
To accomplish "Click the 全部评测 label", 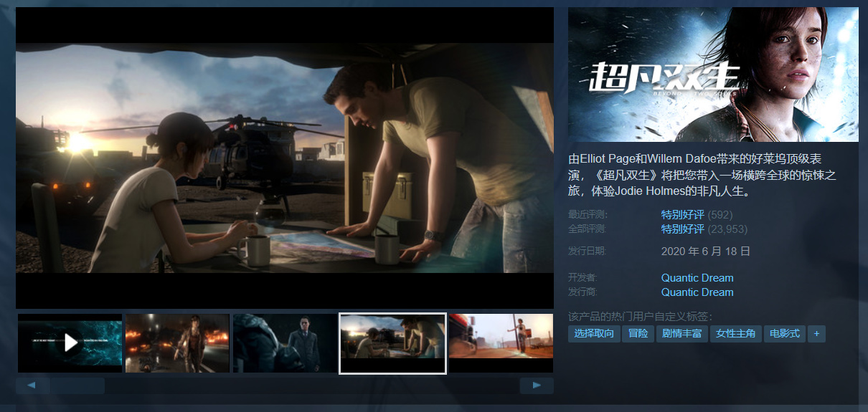I will pos(588,229).
